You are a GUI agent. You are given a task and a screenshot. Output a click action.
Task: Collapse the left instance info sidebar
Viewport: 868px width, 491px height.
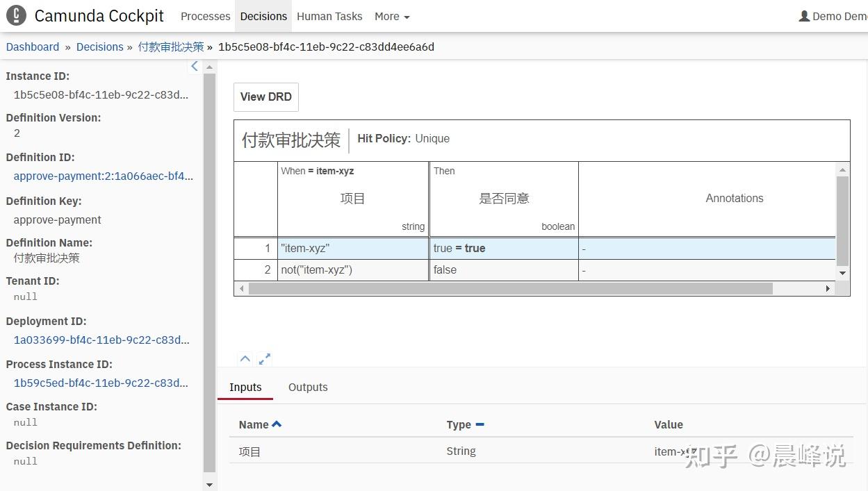coord(195,66)
